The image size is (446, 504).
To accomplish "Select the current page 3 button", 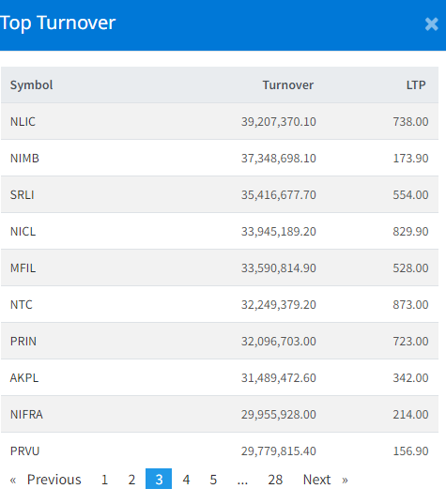I will [159, 479].
